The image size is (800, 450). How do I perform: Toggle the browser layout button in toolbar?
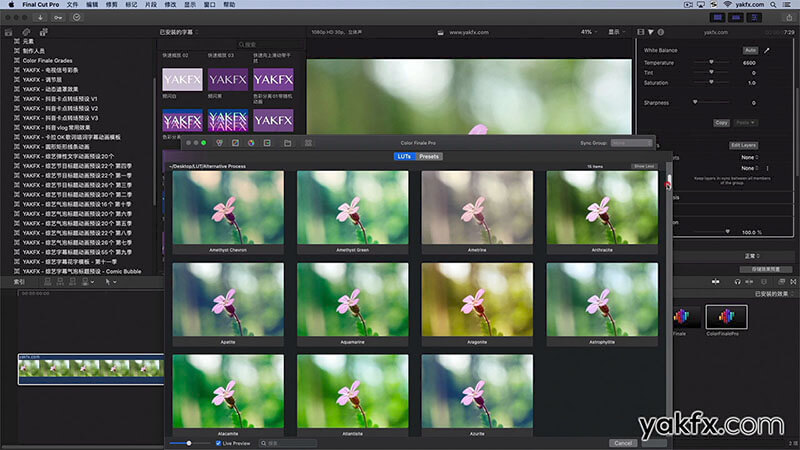point(717,17)
